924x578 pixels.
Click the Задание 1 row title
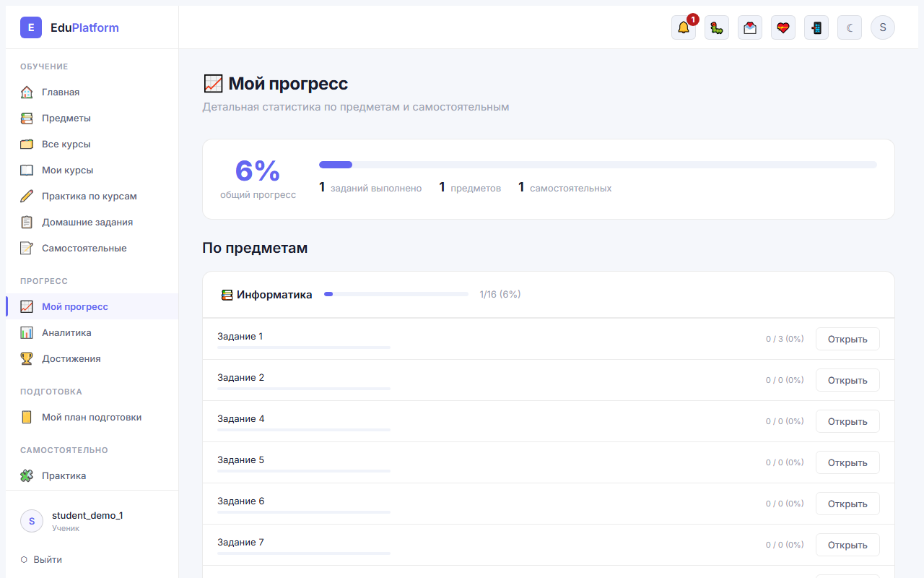click(240, 336)
